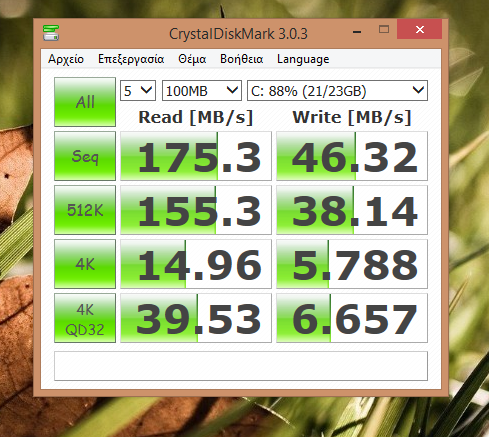This screenshot has width=489, height=437.
Task: Open the Θέμα menu
Action: tap(192, 59)
